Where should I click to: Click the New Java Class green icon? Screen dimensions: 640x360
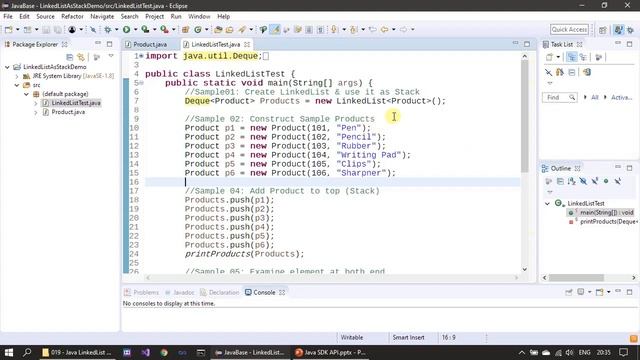click(198, 29)
